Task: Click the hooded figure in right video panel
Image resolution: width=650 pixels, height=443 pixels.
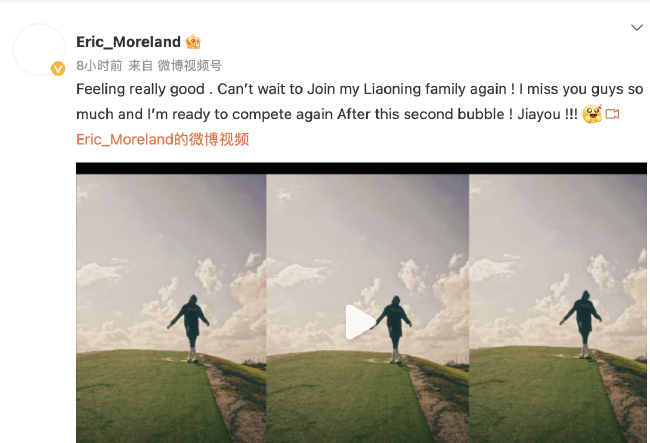Action: tap(581, 324)
